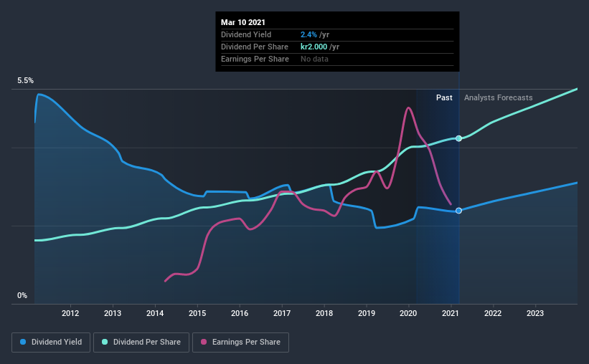Image resolution: width=589 pixels, height=364 pixels.
Task: Click the Earnings Per Share tooltip row label
Action: [255, 59]
